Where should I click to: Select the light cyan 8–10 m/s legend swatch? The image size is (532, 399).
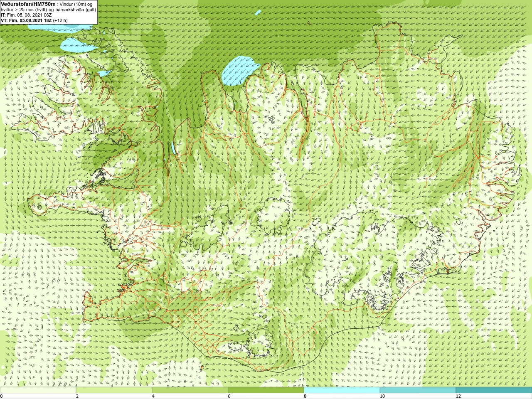click(x=342, y=390)
